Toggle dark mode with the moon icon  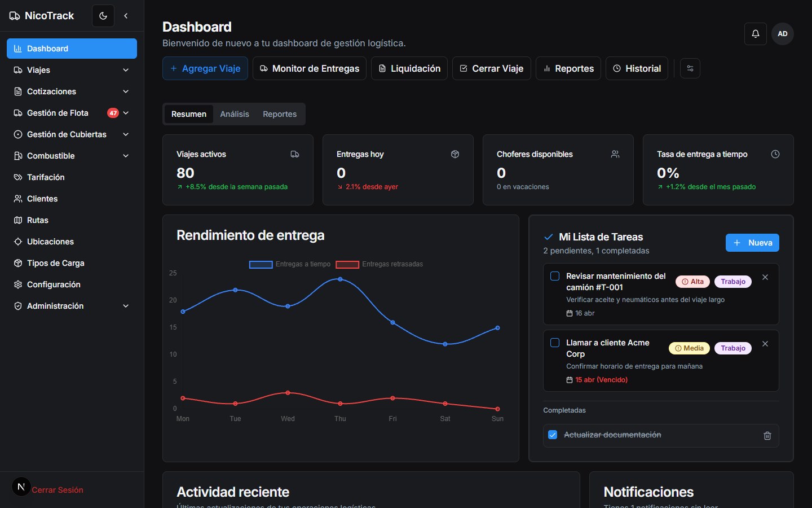pos(103,16)
